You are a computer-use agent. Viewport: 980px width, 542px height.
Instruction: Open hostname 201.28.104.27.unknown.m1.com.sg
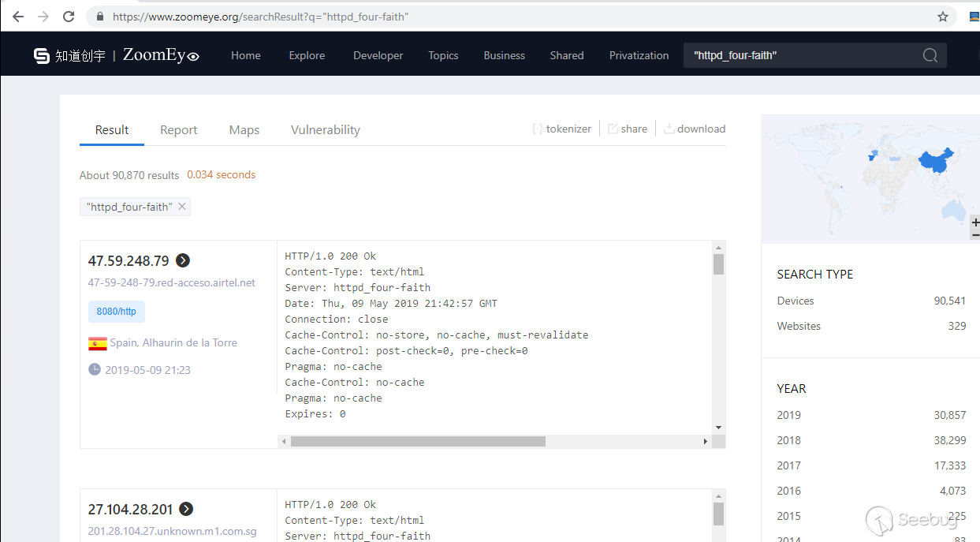click(173, 531)
